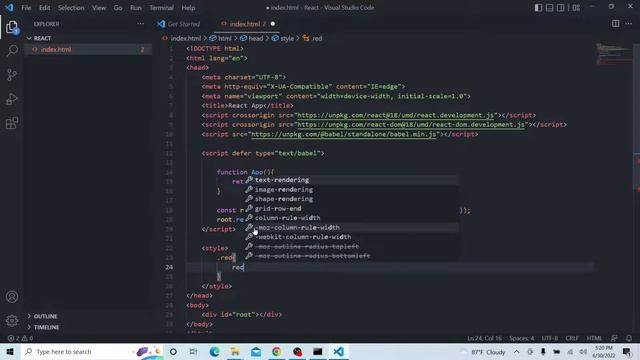Toggle the bottom panel layout icon
Viewport: 640px width, 360px height.
coord(549,8)
